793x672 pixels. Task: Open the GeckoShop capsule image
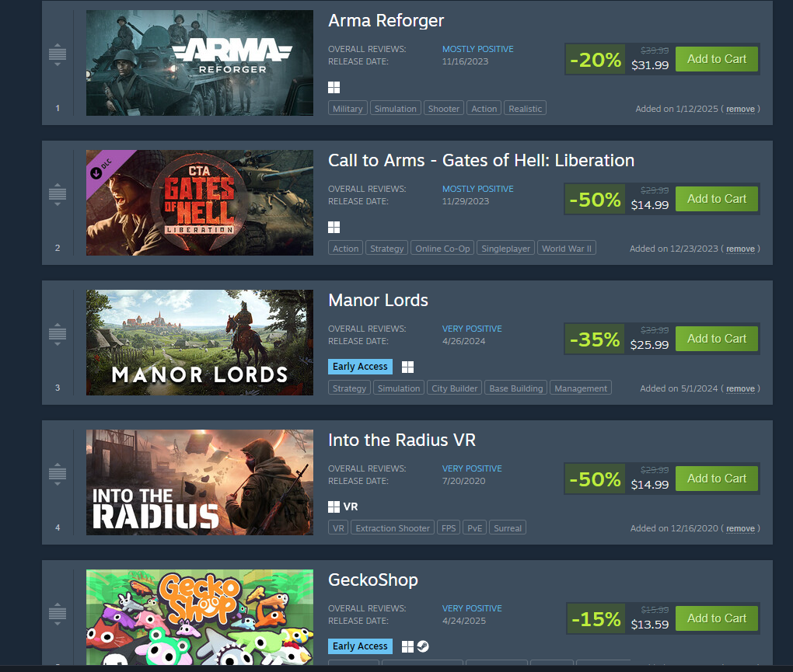point(200,617)
